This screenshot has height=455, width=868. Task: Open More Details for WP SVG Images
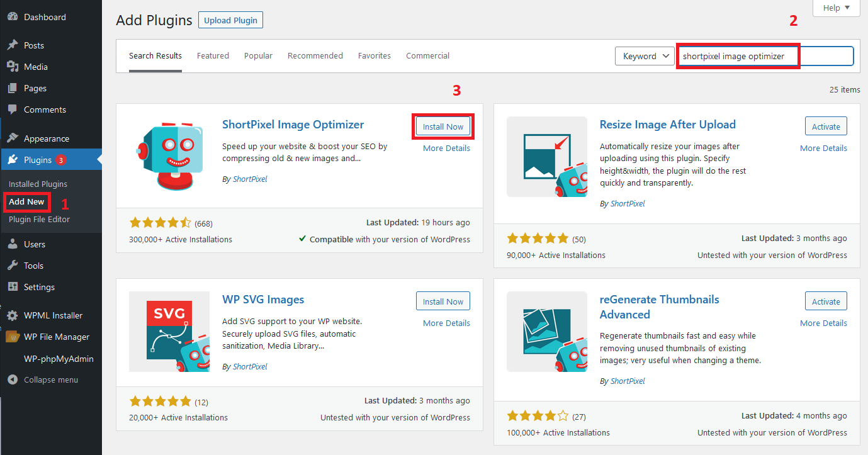coord(446,323)
